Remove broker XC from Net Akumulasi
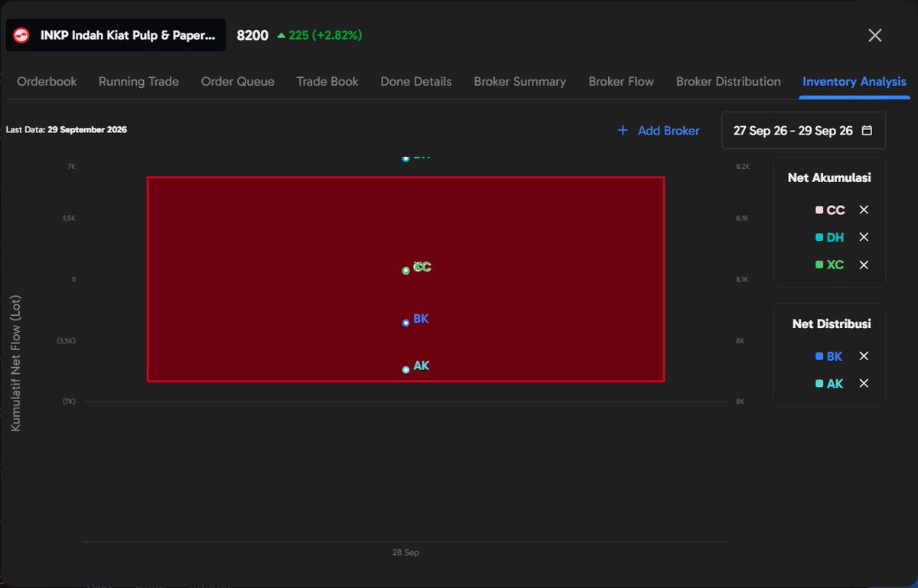This screenshot has width=918, height=588. click(864, 265)
